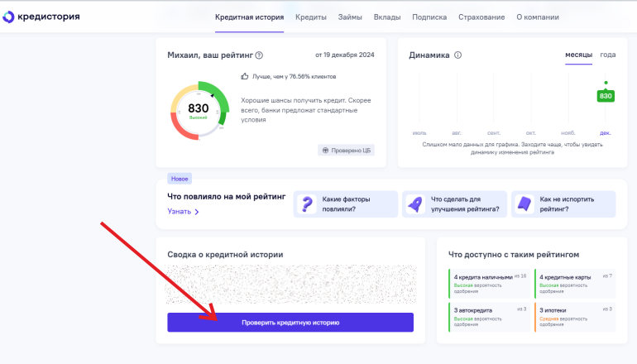
Task: Go to the Страхование section
Action: 481,17
